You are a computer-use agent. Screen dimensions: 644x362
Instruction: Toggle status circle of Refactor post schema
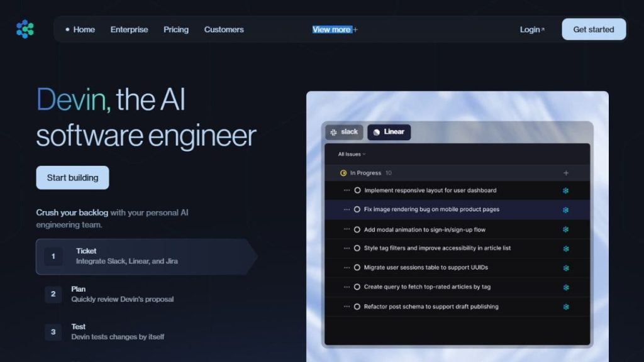click(357, 307)
